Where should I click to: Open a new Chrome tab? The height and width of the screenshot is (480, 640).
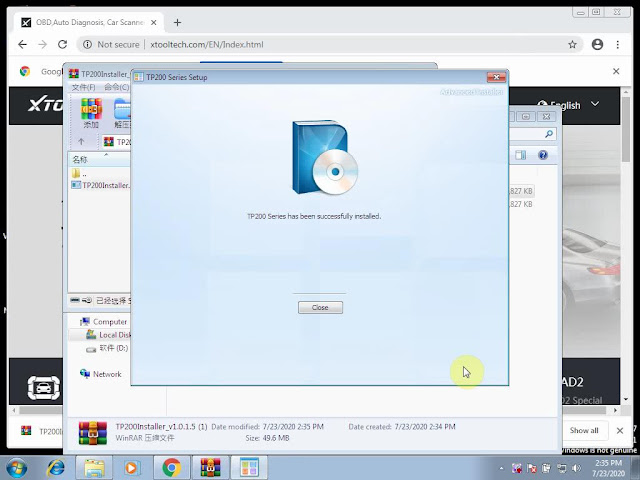[177, 22]
